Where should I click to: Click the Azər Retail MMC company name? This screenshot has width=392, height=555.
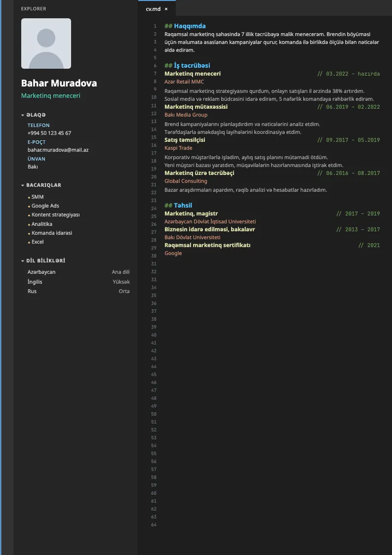click(184, 82)
